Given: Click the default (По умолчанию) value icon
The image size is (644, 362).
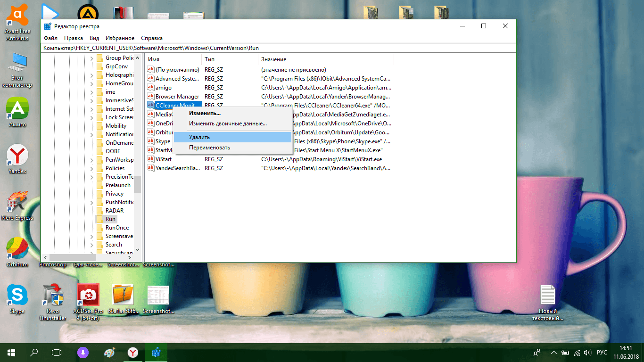Looking at the screenshot, I should (x=151, y=70).
